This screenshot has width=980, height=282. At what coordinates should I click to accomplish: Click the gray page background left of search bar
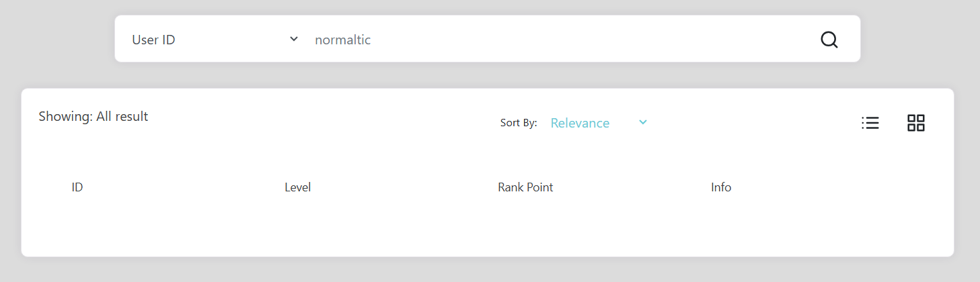click(x=57, y=39)
